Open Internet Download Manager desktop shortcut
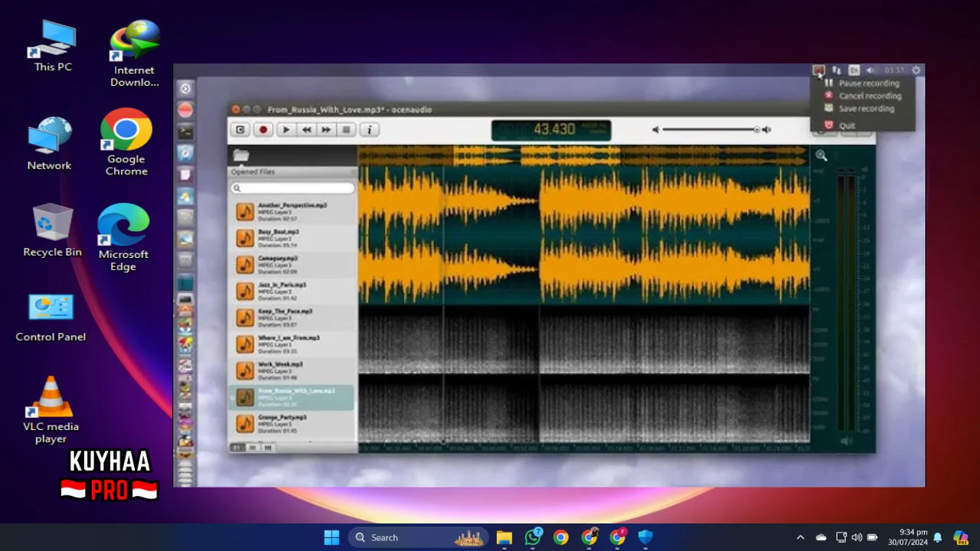 (135, 54)
